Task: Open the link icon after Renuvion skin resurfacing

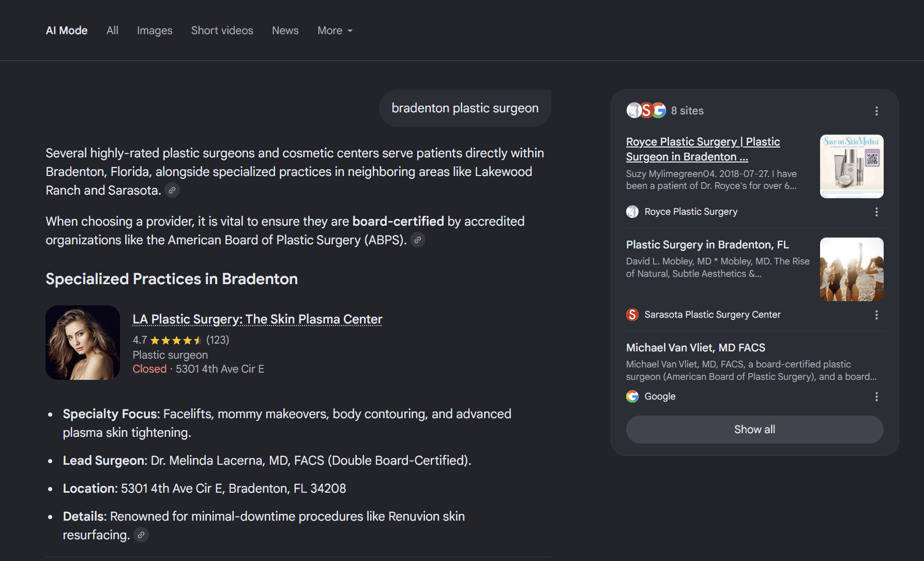Action: click(141, 535)
